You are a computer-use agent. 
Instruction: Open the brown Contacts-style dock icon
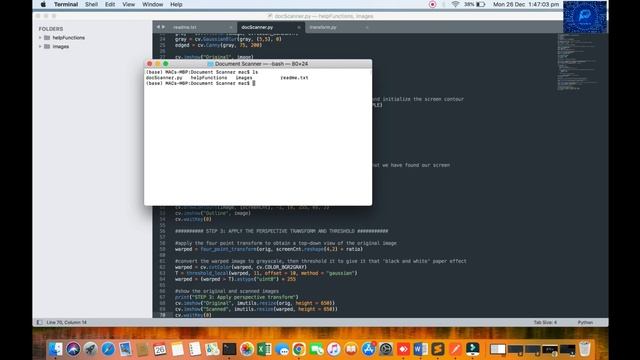click(x=142, y=349)
